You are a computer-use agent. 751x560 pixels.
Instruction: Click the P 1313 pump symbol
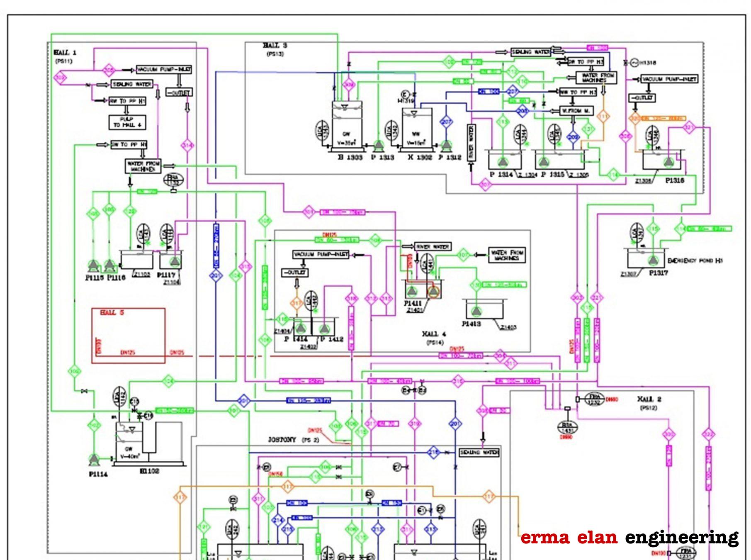tap(378, 146)
